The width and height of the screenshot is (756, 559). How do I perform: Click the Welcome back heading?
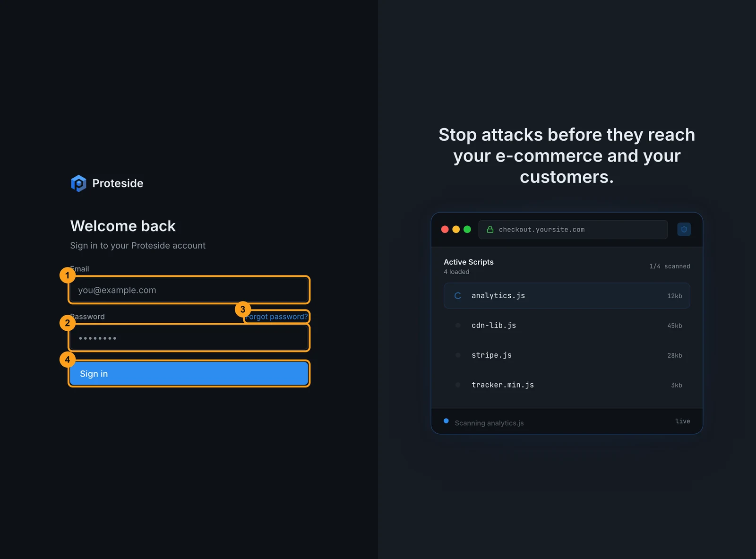[x=123, y=226]
